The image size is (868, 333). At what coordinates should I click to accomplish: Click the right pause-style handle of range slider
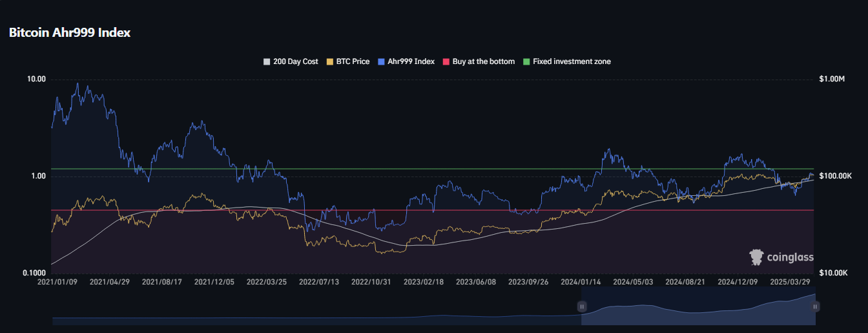[815, 306]
